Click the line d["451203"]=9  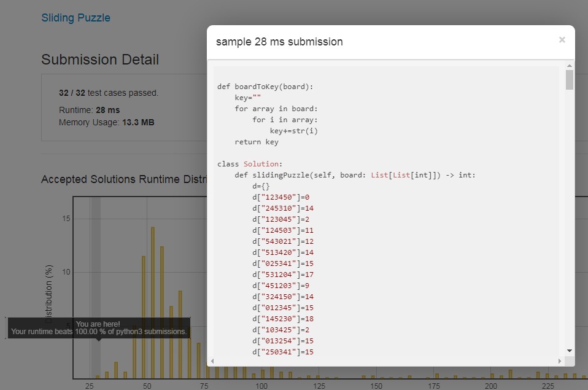281,286
